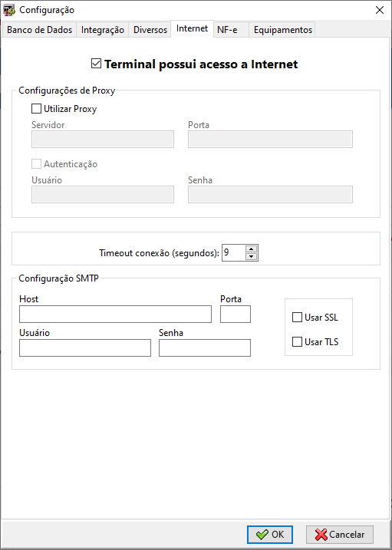This screenshot has height=550, width=392.
Task: Switch to the Banco de Dados tab
Action: coord(40,30)
